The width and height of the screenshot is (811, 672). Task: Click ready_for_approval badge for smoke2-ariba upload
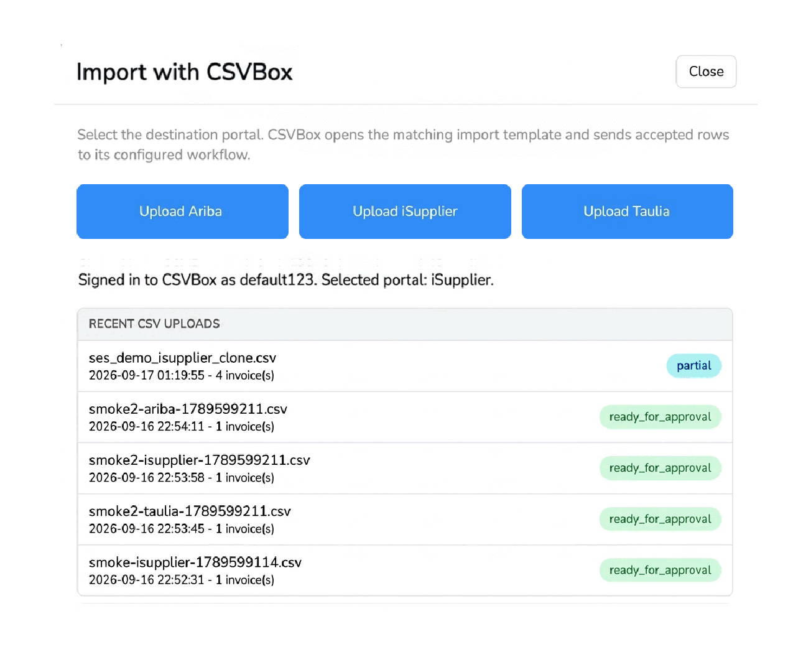pyautogui.click(x=660, y=417)
